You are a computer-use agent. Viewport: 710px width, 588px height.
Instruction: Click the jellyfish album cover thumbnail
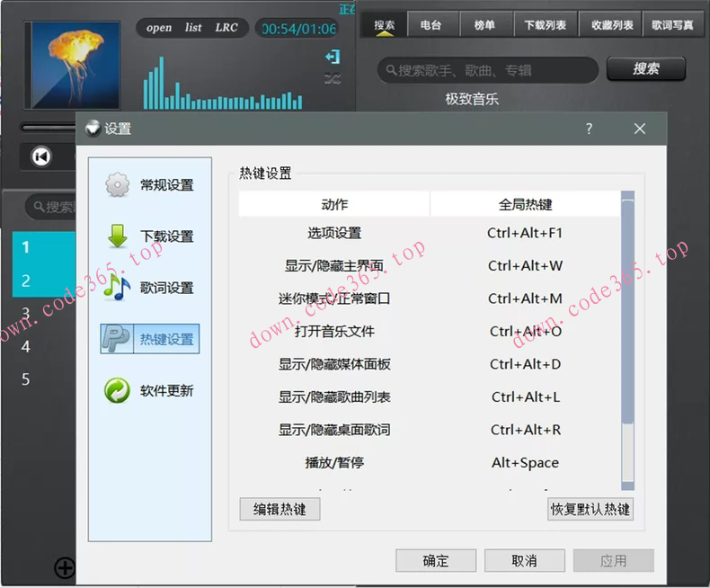pyautogui.click(x=73, y=66)
